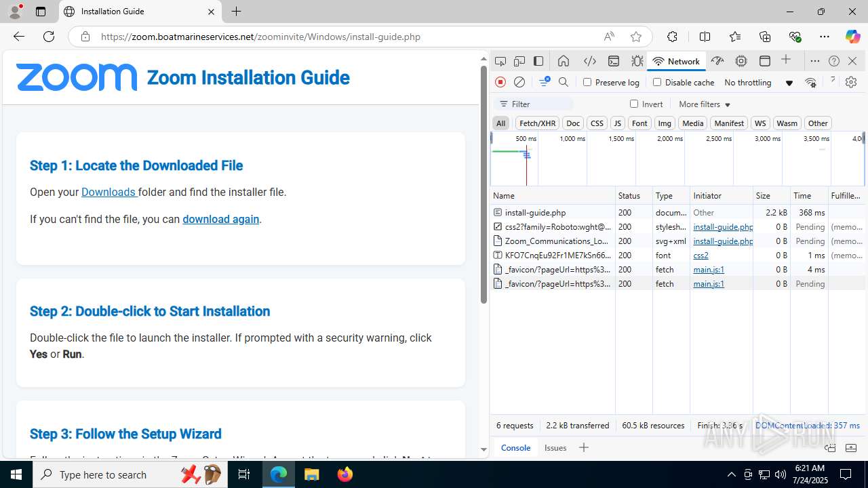The image size is (868, 488).
Task: Open File Explorer from taskbar
Action: [x=312, y=474]
